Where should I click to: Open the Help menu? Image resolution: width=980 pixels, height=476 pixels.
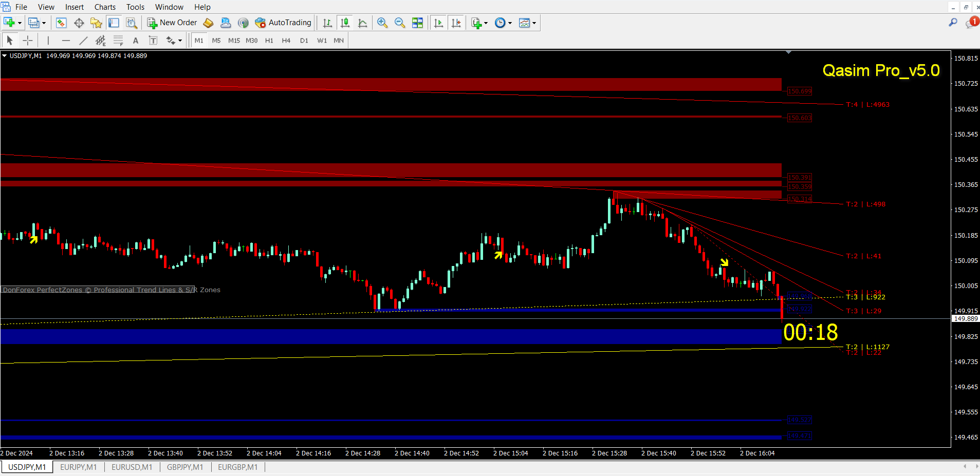(x=202, y=7)
